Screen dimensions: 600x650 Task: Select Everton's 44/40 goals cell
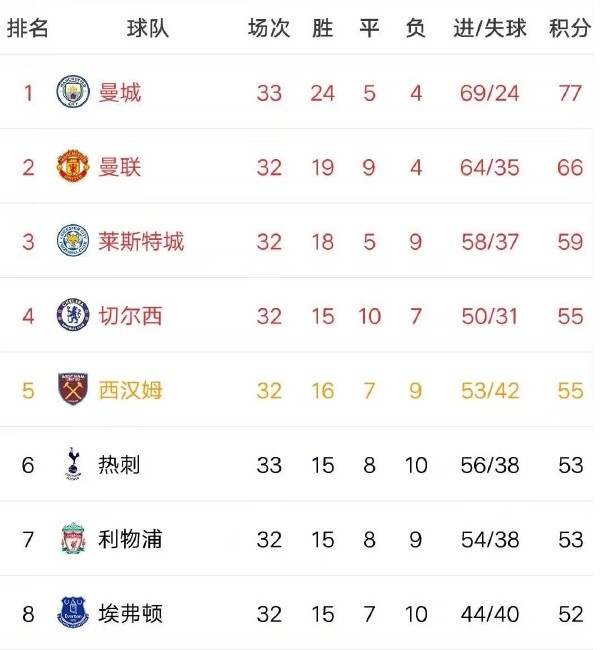pyautogui.click(x=490, y=614)
